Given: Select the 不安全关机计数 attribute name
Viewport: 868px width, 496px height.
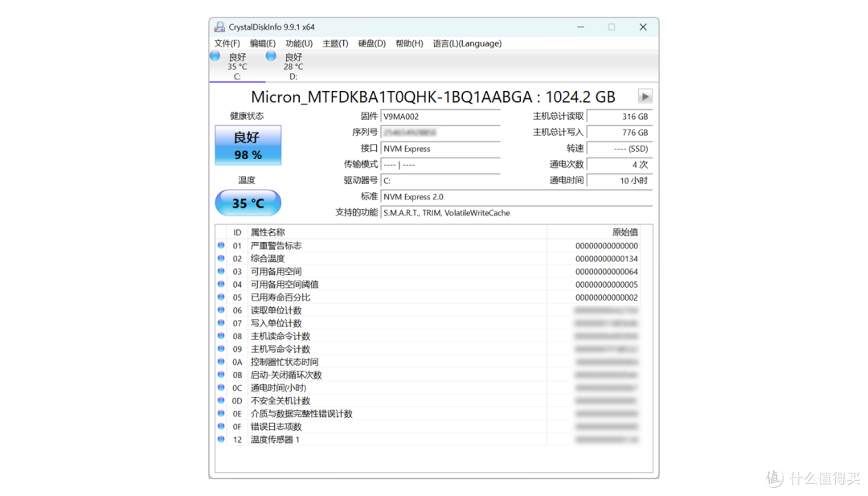Looking at the screenshot, I should pyautogui.click(x=280, y=401).
